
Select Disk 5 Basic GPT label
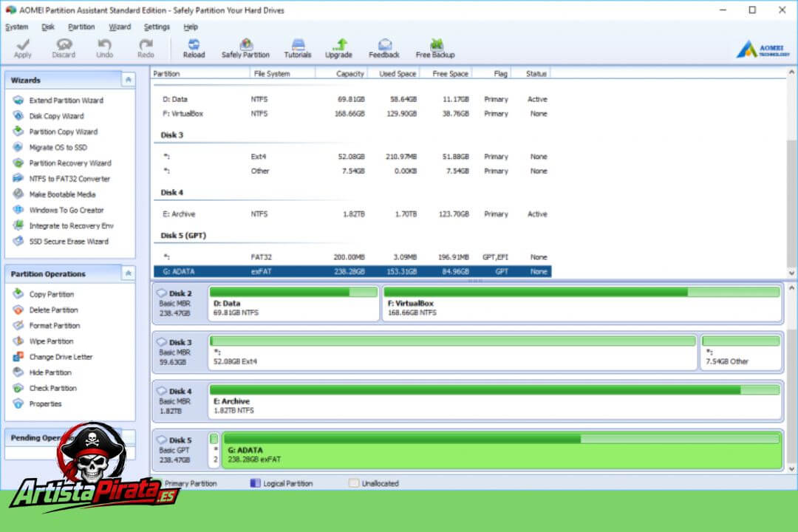point(177,450)
